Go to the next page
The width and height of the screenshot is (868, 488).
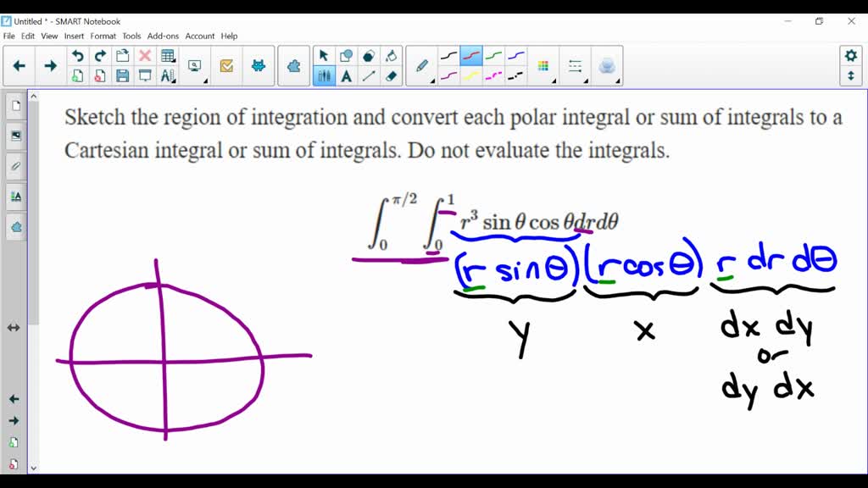click(x=50, y=64)
